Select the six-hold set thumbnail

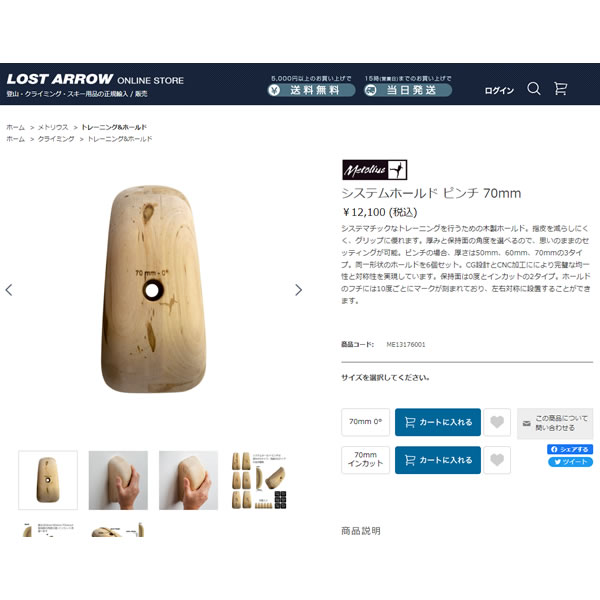pos(259,480)
